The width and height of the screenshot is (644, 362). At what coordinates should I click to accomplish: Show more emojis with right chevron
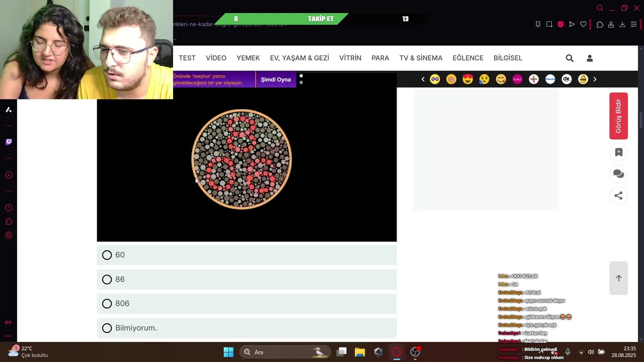pyautogui.click(x=595, y=79)
